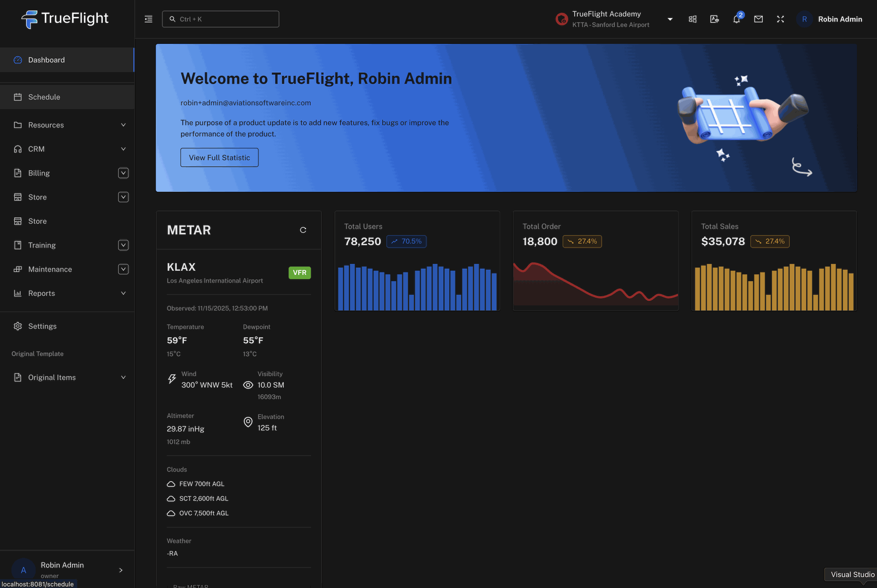Open the TrueFlight Academy location dropdown

pos(670,19)
